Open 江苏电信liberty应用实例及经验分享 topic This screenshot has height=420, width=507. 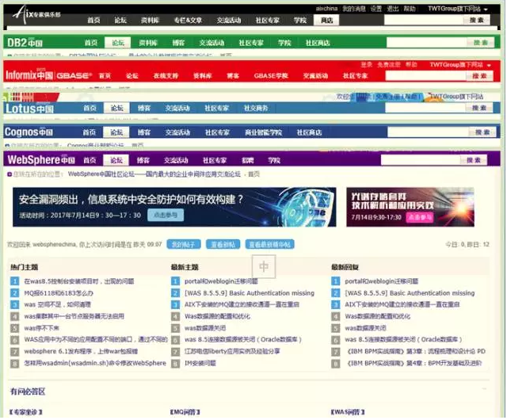click(232, 351)
